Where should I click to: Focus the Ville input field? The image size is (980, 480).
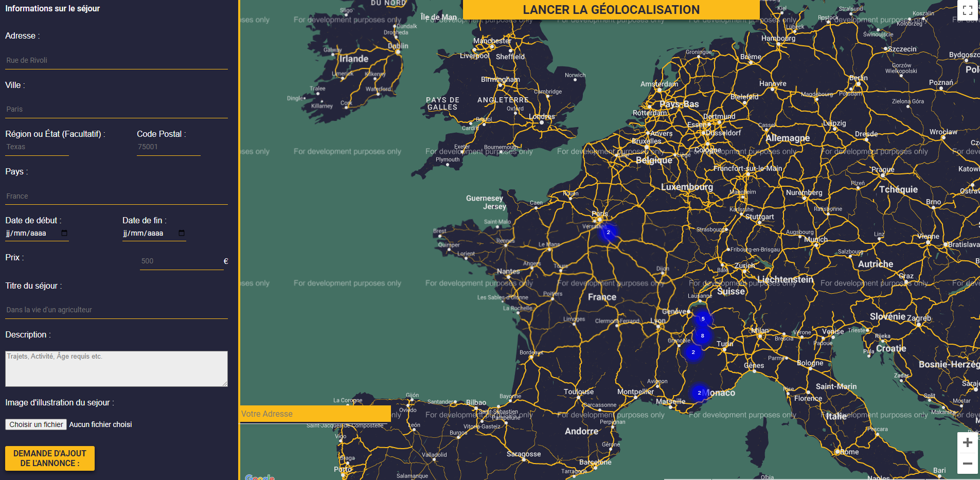pos(116,110)
